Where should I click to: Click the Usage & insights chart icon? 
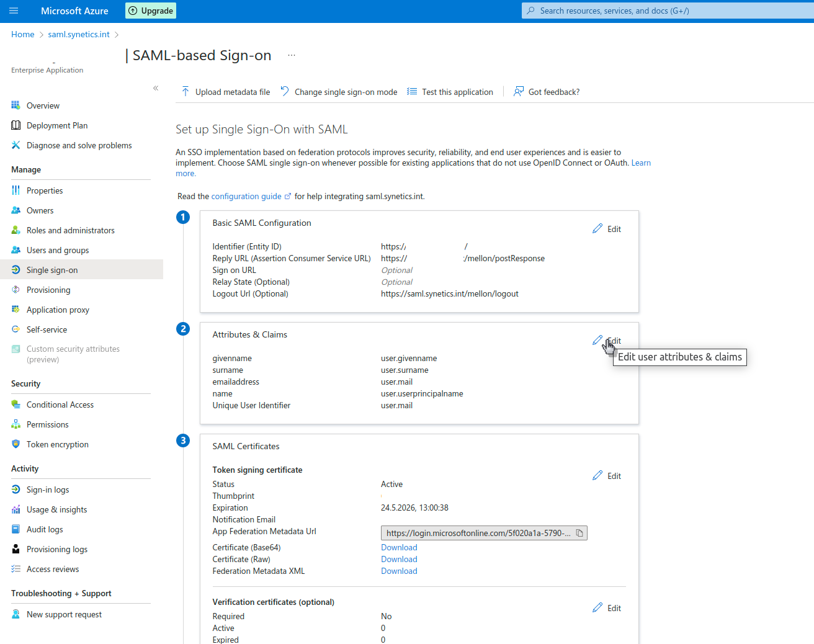pyautogui.click(x=16, y=509)
